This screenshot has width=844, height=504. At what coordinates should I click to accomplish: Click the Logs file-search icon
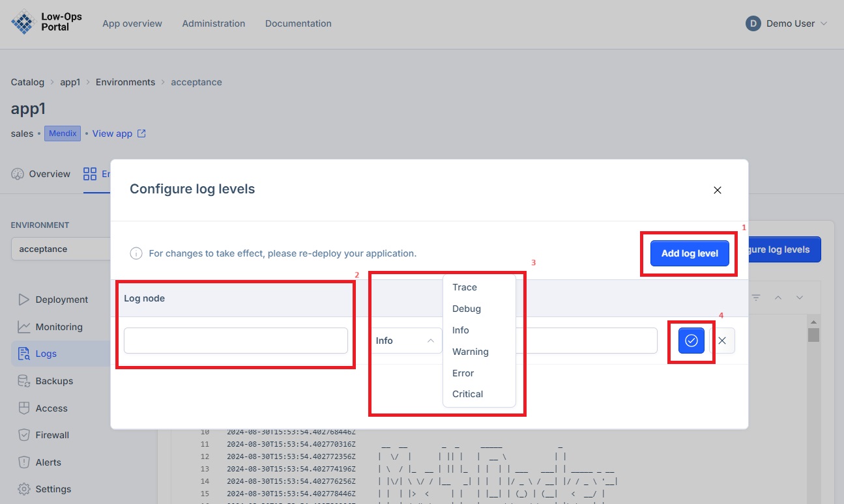(x=24, y=354)
